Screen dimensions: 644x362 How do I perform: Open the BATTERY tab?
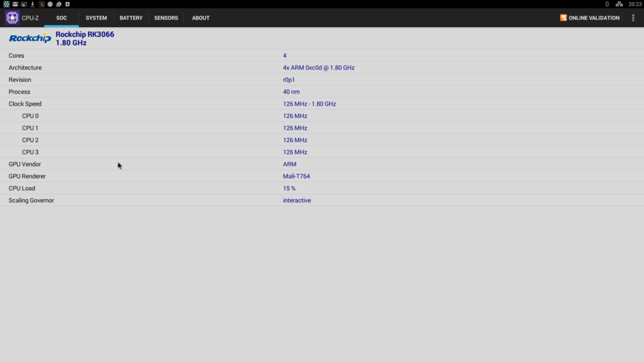[131, 18]
